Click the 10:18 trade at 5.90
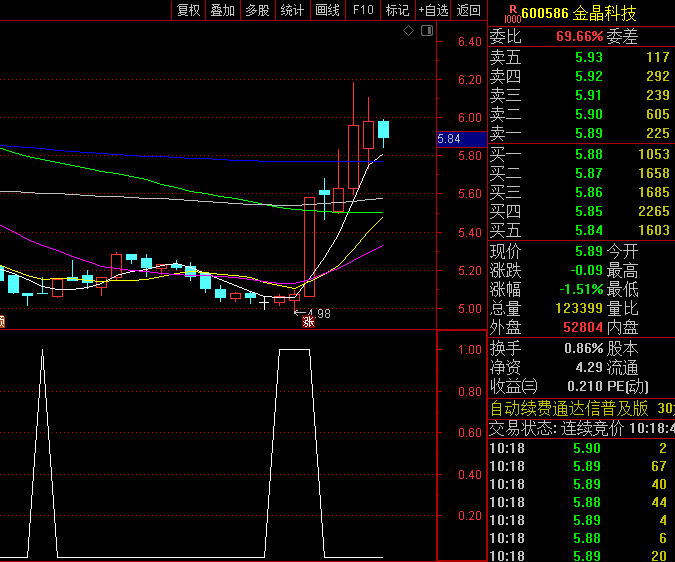The width and height of the screenshot is (675, 562). coord(582,448)
